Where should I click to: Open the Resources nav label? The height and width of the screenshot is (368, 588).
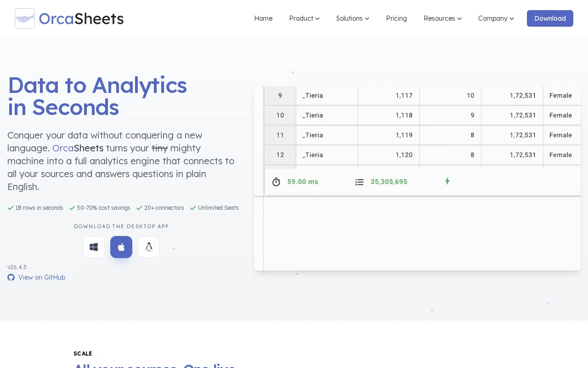440,18
